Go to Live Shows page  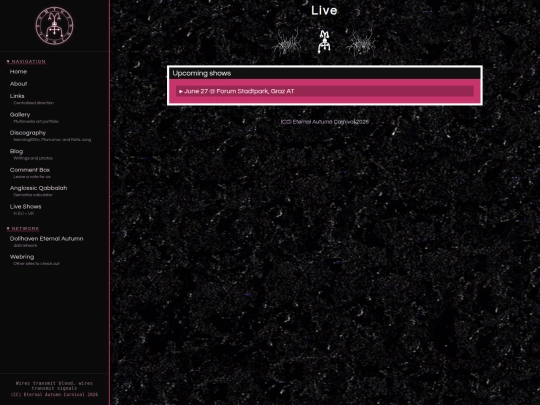tap(25, 207)
